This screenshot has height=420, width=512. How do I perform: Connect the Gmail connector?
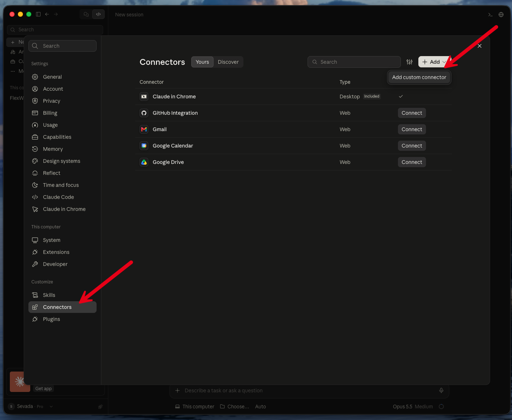[412, 129]
